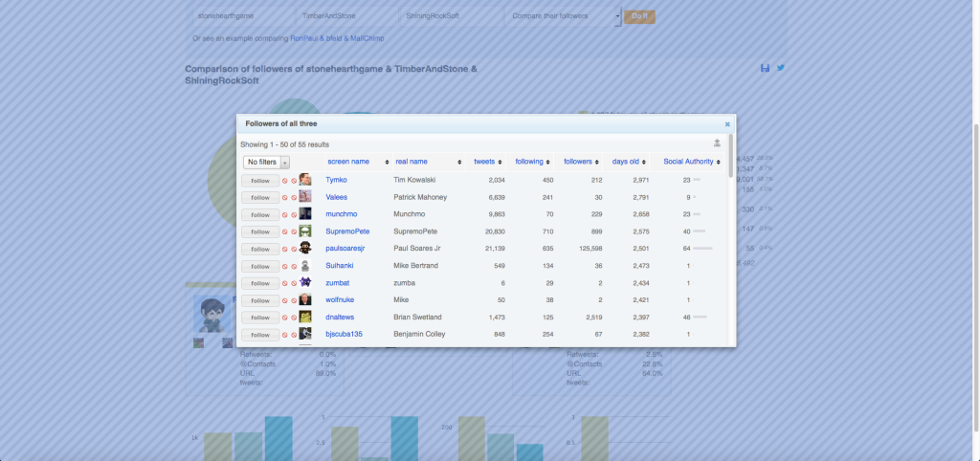The image size is (980, 461).
Task: Follow the user SupremoPete
Action: coord(260,231)
